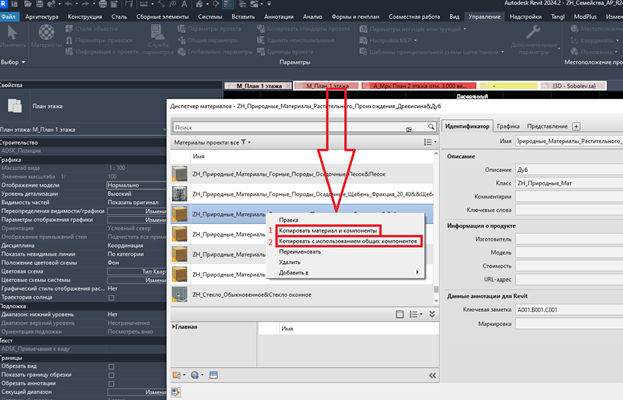Click the Redo arrow in quick access toolbar
This screenshot has height=400, width=623.
pos(86,4)
